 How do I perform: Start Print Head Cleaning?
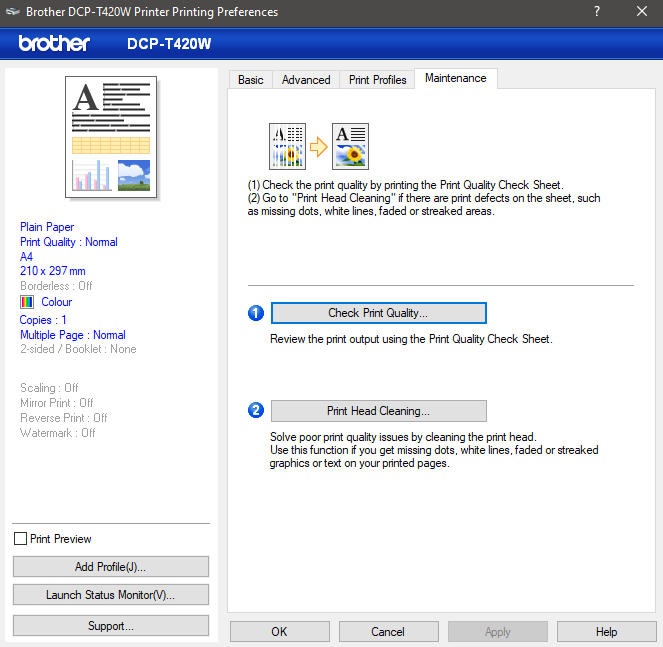(x=378, y=411)
